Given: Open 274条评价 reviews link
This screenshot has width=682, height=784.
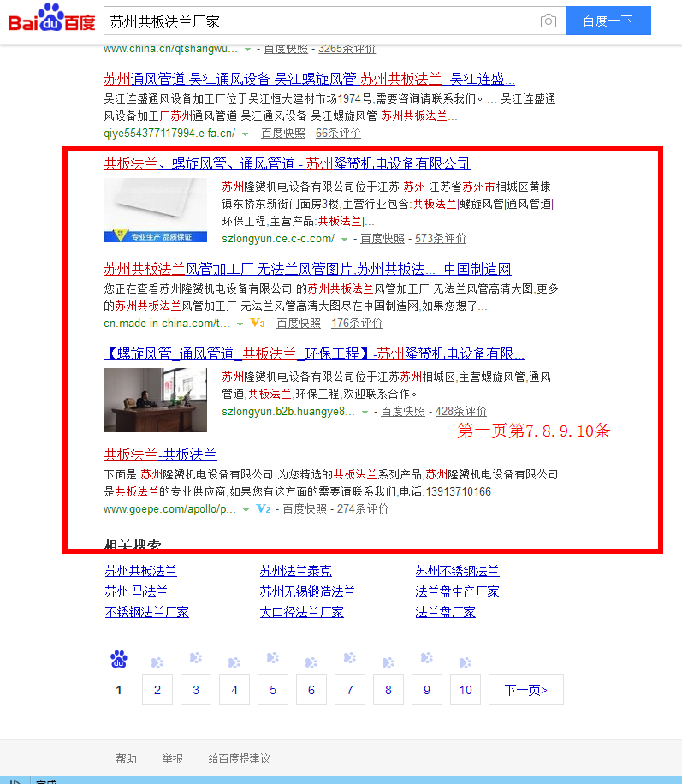Looking at the screenshot, I should point(363,508).
